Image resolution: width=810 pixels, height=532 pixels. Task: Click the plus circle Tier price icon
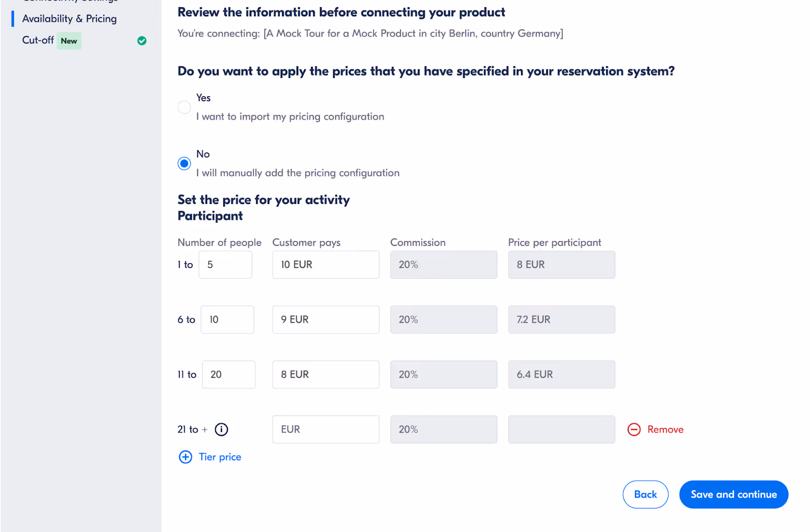click(185, 457)
